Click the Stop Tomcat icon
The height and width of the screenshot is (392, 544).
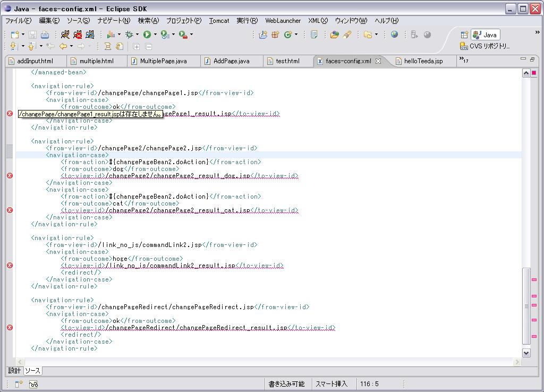pyautogui.click(x=78, y=35)
